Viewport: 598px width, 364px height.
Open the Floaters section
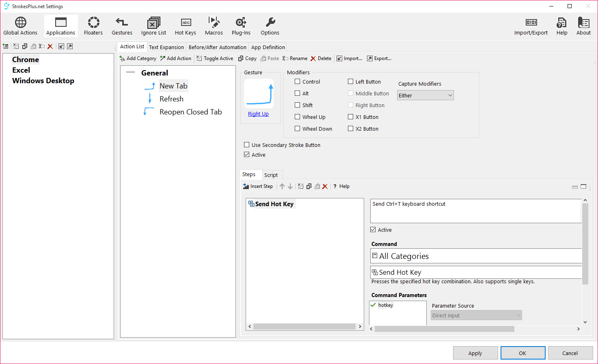93,26
